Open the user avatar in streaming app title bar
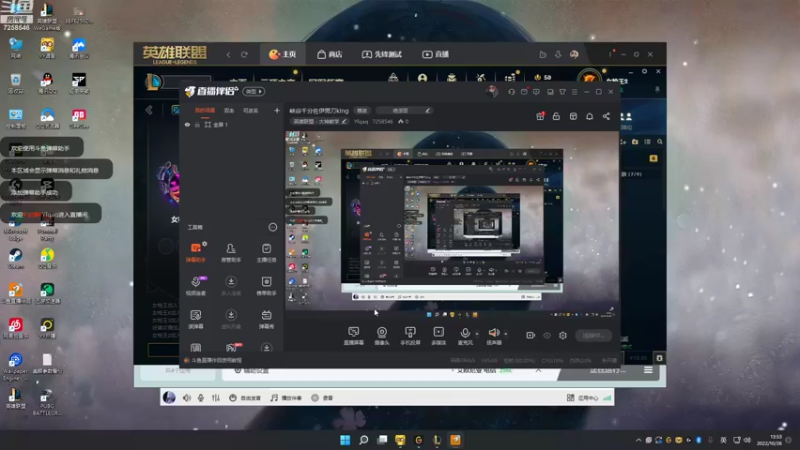 [x=492, y=92]
